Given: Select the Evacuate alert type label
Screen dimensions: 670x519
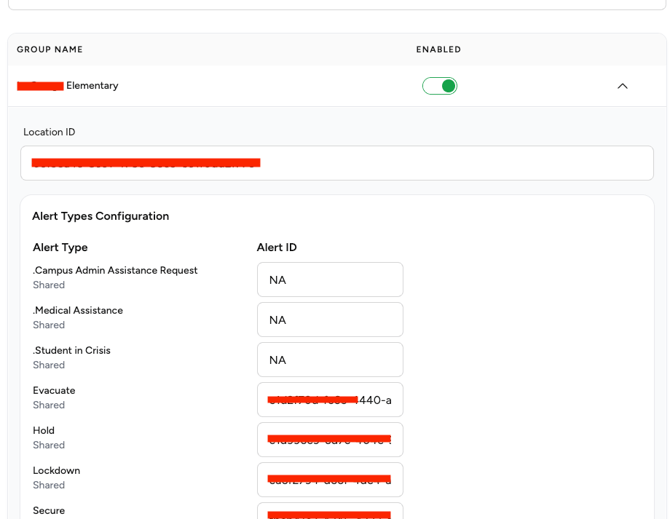Looking at the screenshot, I should 54,390.
